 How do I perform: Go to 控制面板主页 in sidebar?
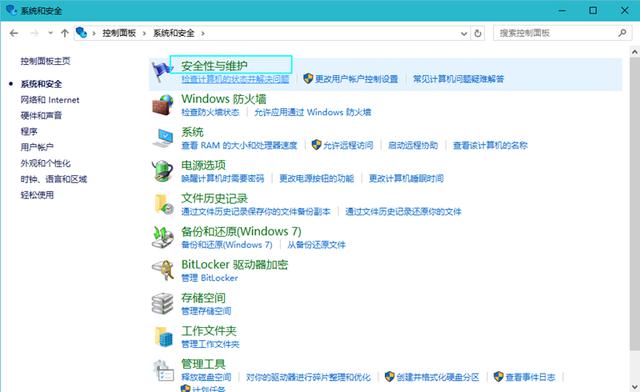tap(45, 61)
